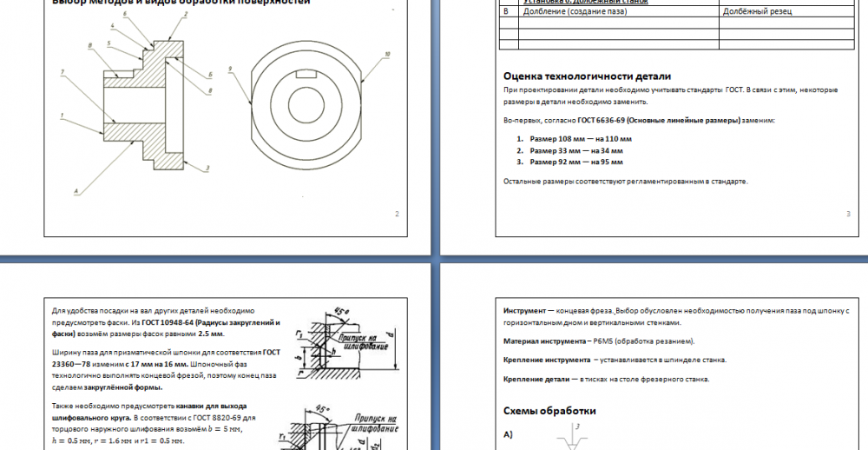Click the bold phrase "канавки для выхода"
Image resolution: width=868 pixels, height=450 pixels.
212,406
